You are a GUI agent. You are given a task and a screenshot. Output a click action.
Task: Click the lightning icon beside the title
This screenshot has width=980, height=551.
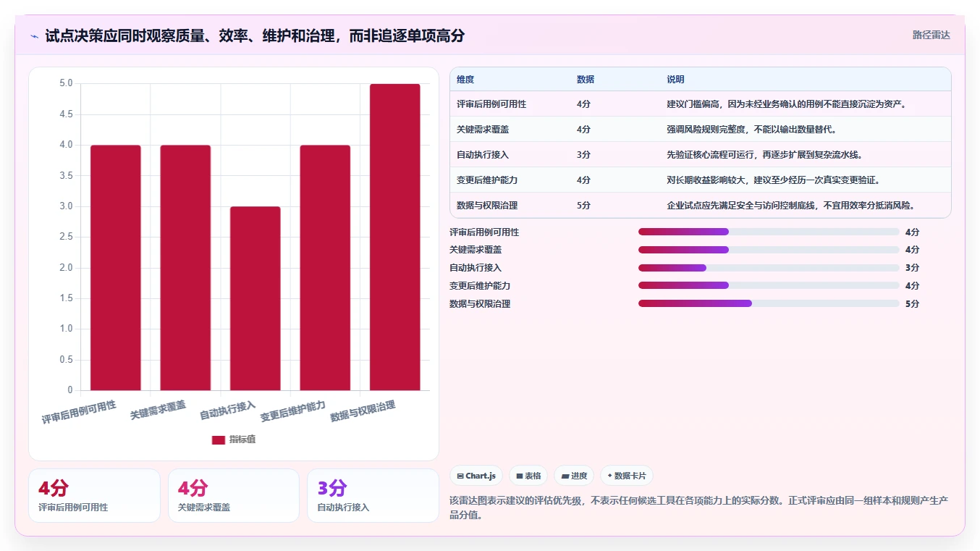[x=35, y=36]
